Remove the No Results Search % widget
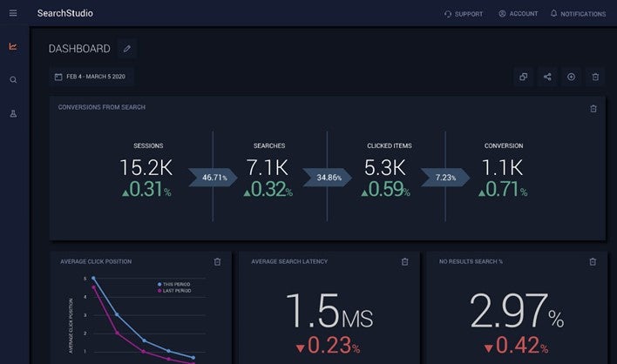The image size is (617, 364). [x=593, y=261]
